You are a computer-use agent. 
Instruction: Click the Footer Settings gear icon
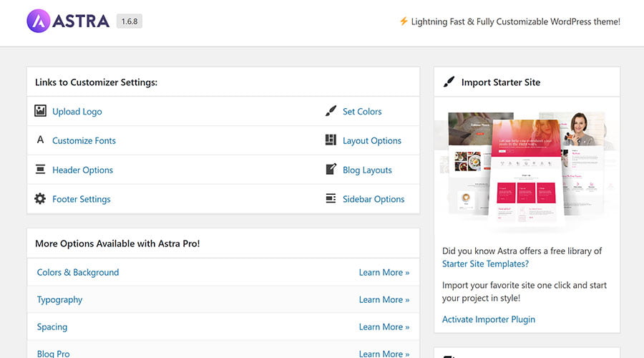click(x=40, y=198)
